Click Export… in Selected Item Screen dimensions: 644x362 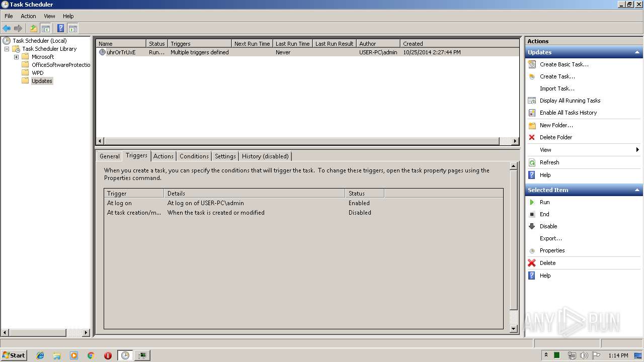(551, 238)
